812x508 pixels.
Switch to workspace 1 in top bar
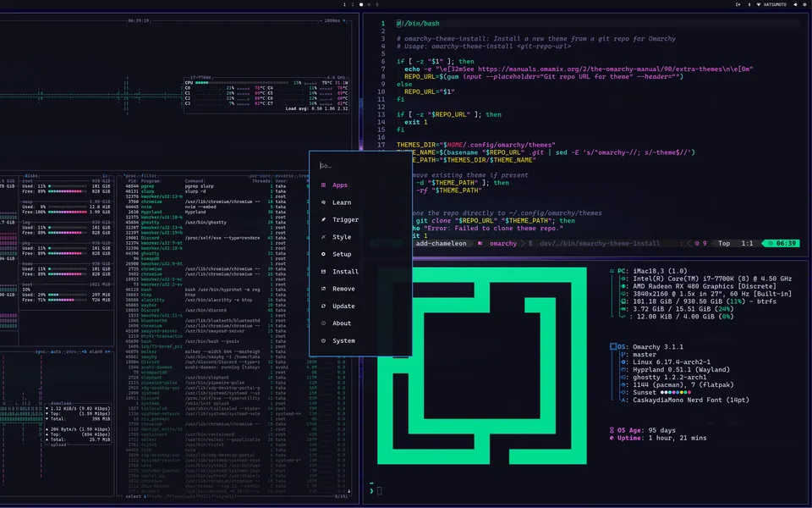pos(344,5)
